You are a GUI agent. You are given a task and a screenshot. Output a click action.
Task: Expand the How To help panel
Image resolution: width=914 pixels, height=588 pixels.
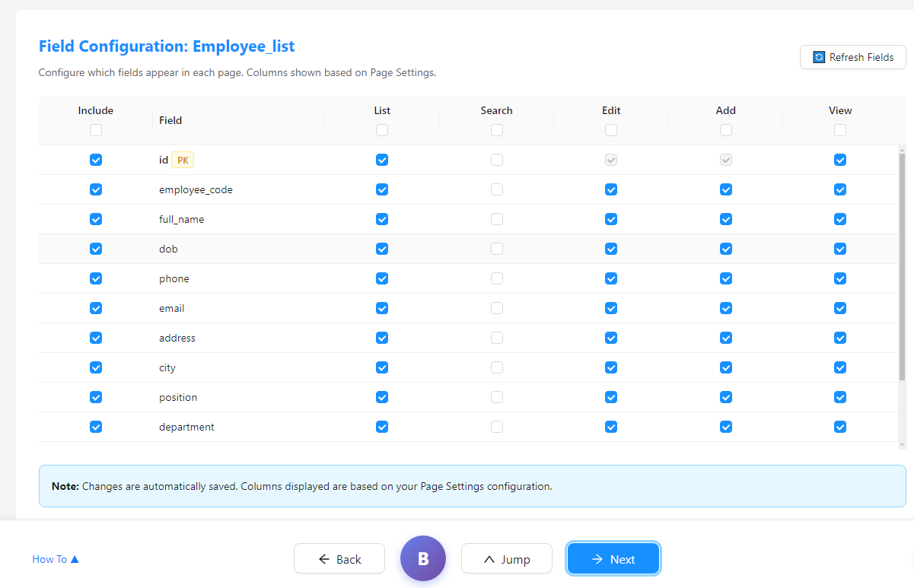(x=56, y=559)
